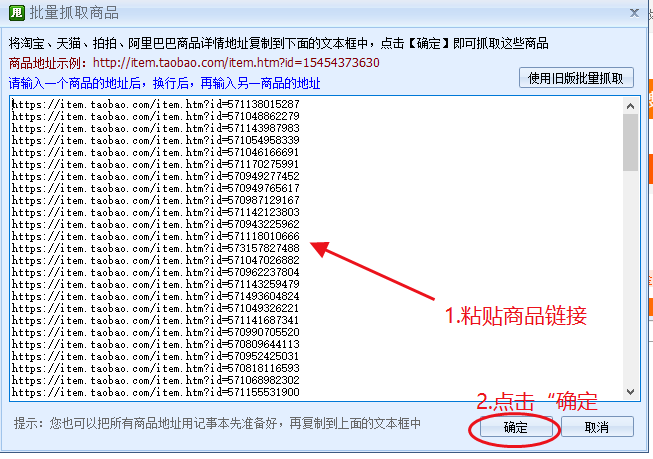Click the line with id=570818116593
653x459 pixels.
(156, 369)
